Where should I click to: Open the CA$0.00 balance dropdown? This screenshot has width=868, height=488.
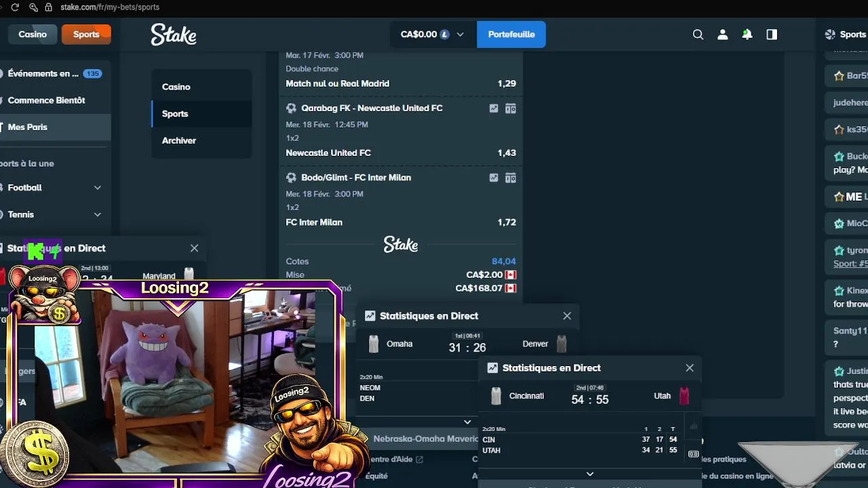point(433,35)
